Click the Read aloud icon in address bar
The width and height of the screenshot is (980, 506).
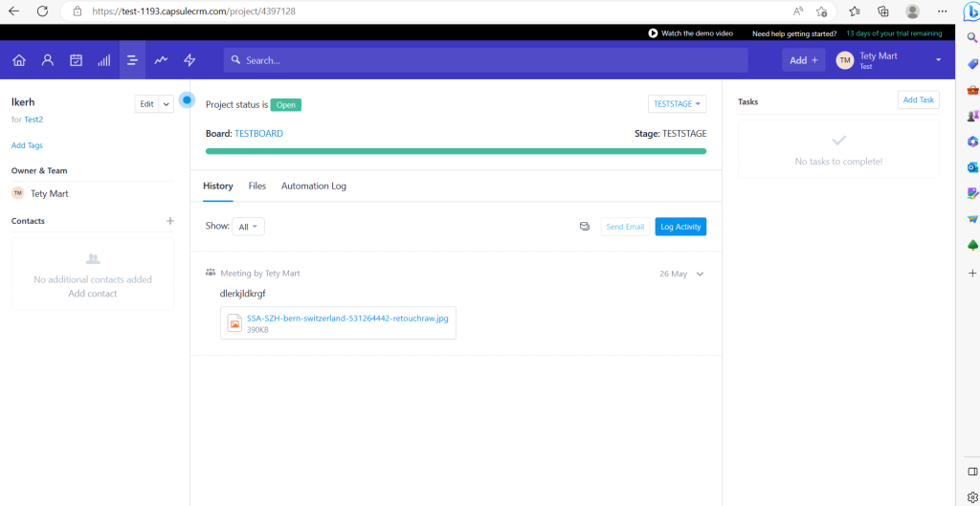(798, 11)
